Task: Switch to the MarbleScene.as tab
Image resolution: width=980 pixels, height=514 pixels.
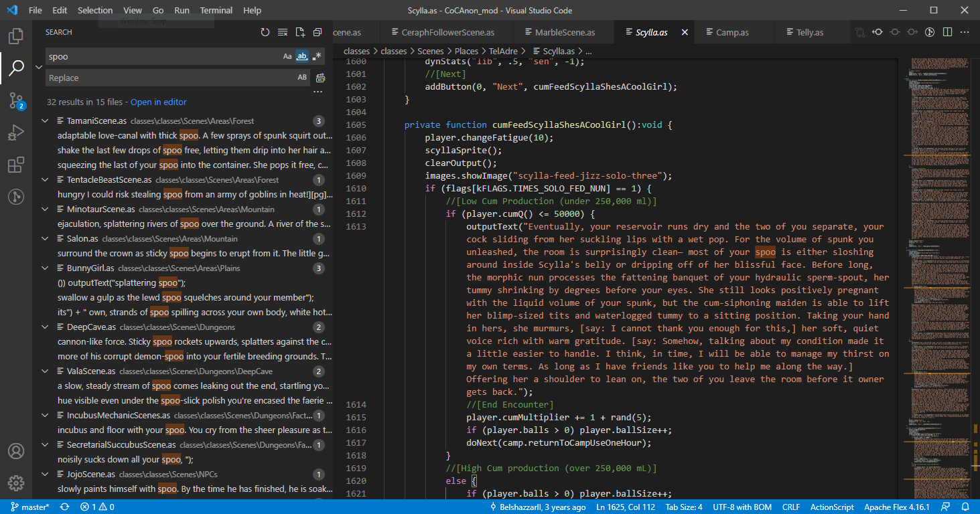Action: point(564,32)
